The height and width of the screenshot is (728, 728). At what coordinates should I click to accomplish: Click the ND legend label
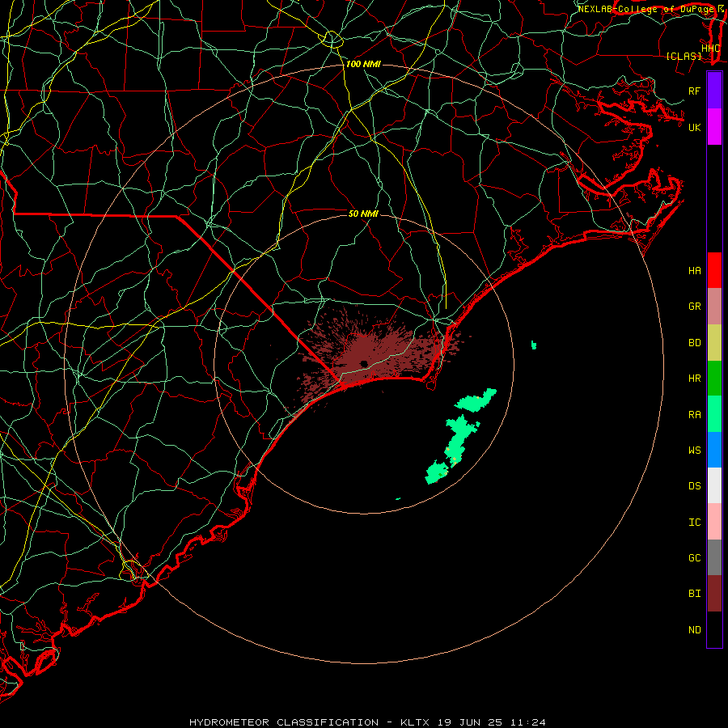(694, 629)
